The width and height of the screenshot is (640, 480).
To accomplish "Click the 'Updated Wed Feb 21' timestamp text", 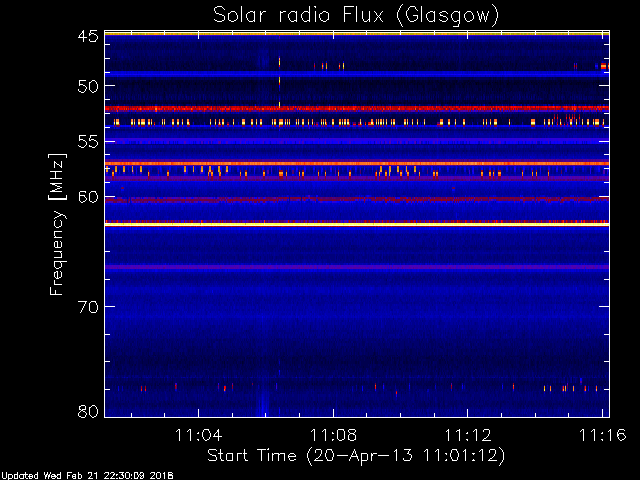I will click(87, 476).
